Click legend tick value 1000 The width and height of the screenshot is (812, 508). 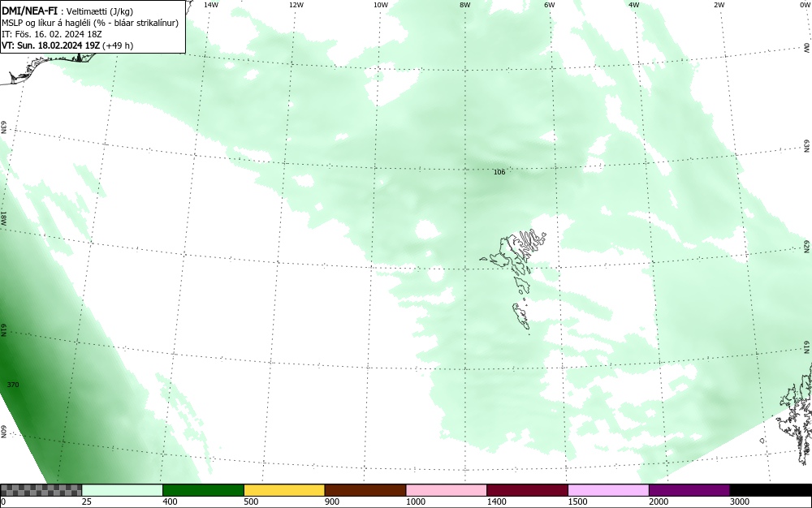pyautogui.click(x=416, y=502)
